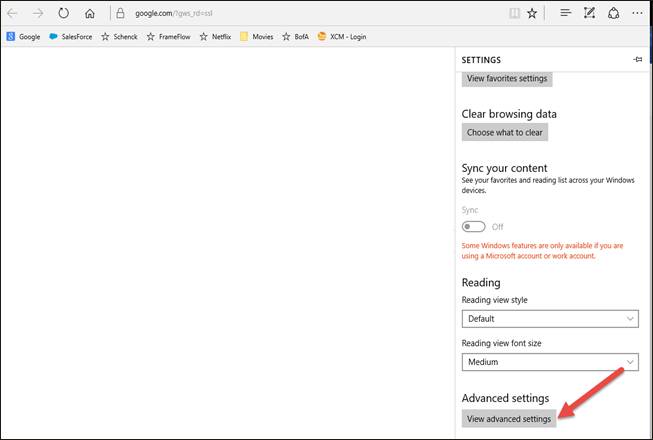Click the browser back arrow
The height and width of the screenshot is (440, 653).
coord(13,13)
